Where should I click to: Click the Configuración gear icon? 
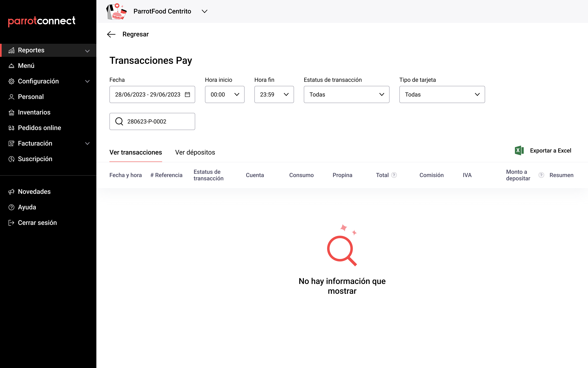(x=11, y=81)
